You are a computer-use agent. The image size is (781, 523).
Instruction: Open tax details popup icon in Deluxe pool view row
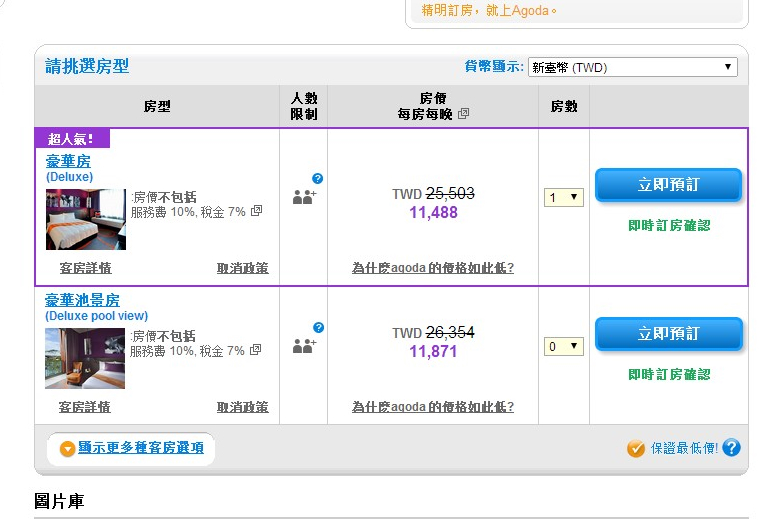[x=256, y=350]
